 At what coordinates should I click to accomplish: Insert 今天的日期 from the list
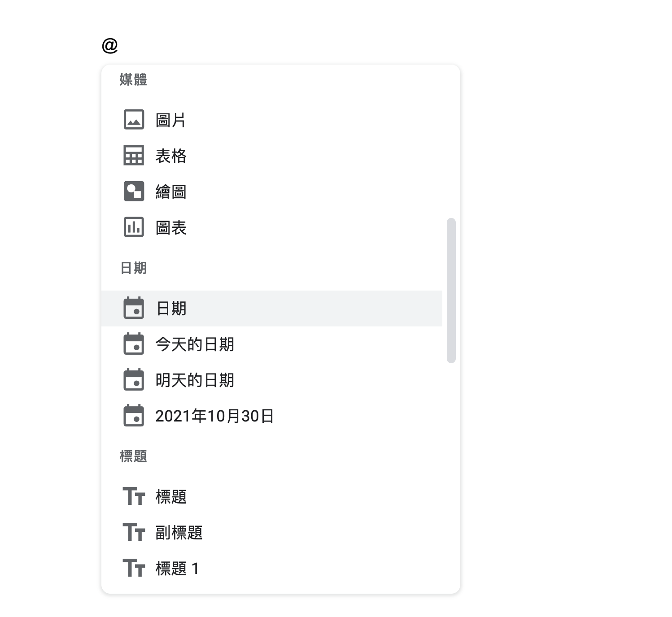195,344
